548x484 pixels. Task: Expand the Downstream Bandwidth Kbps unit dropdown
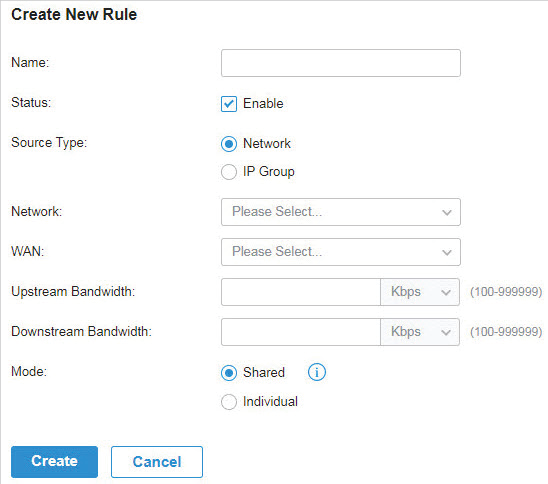coord(420,332)
